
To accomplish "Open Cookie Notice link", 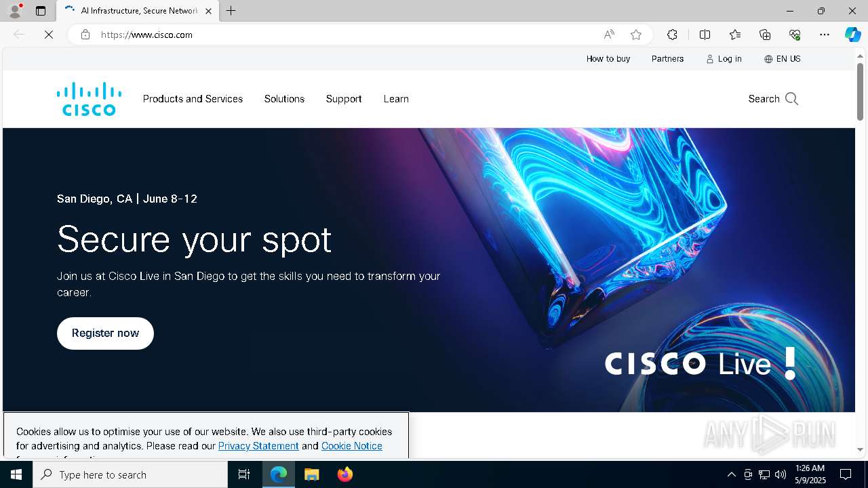I will (x=352, y=446).
